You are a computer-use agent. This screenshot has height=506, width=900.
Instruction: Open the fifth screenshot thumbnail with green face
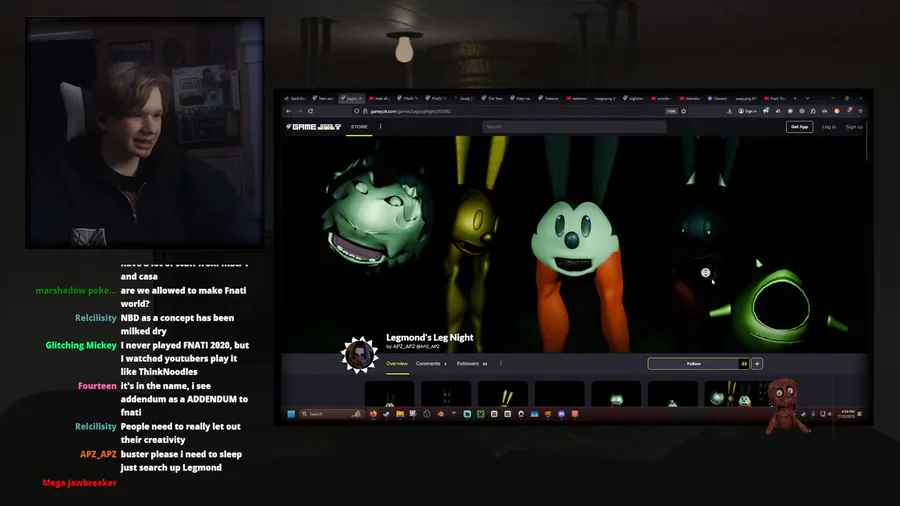click(616, 395)
